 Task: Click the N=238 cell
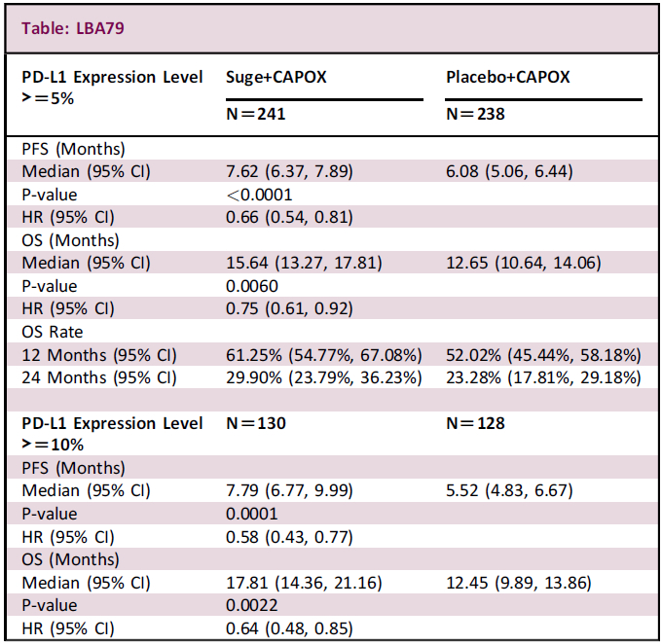[x=476, y=114]
